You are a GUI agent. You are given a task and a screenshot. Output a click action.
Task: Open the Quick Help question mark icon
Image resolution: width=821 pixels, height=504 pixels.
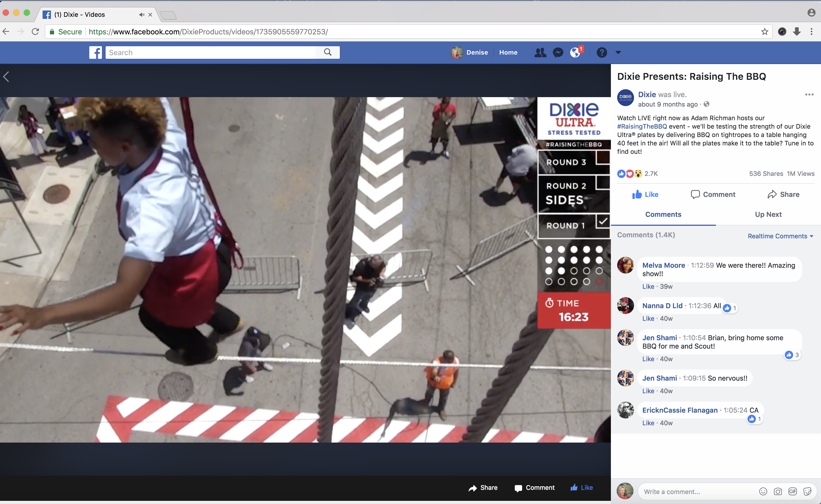(x=602, y=52)
